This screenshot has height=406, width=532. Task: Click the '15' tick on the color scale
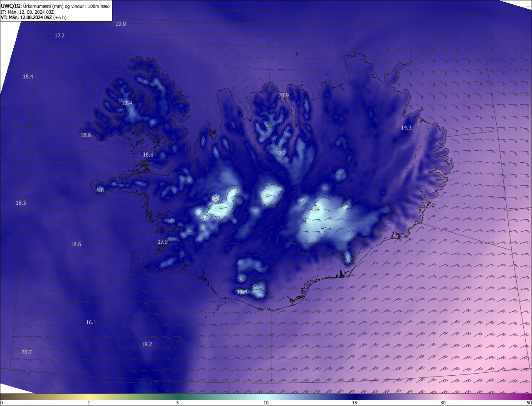click(355, 403)
